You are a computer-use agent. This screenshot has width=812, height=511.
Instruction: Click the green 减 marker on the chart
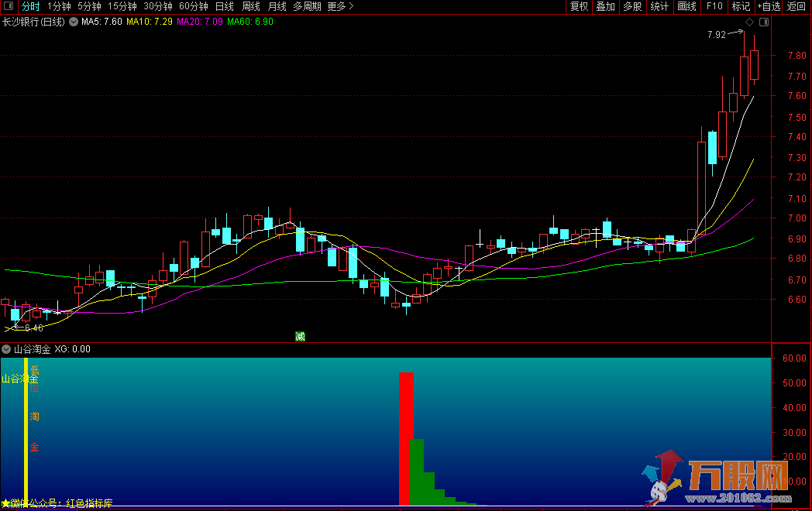click(300, 336)
